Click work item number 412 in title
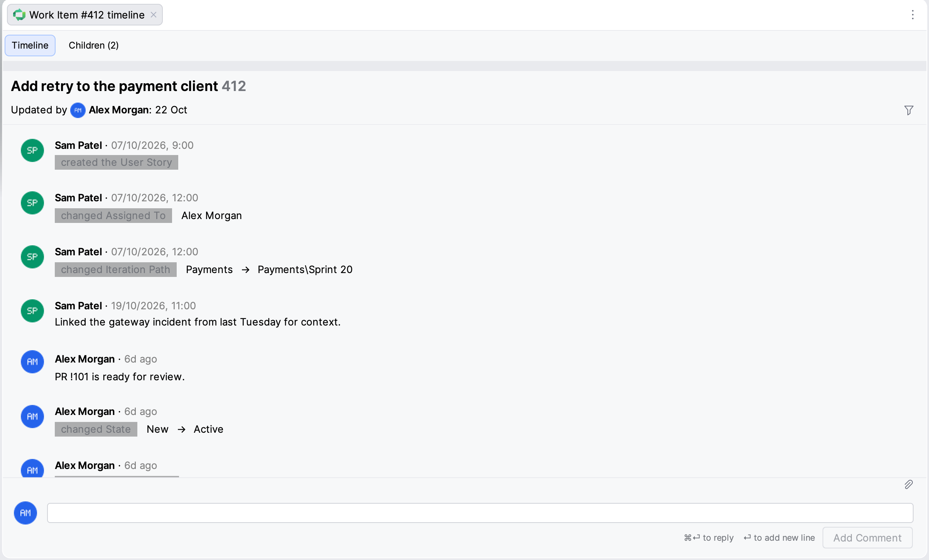Screen dimensions: 929x560 234,86
